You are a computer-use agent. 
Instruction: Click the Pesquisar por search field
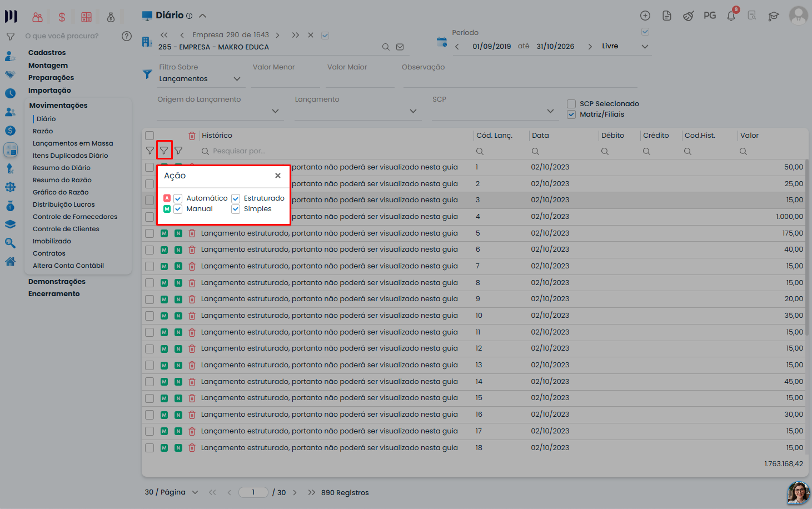[x=239, y=151]
